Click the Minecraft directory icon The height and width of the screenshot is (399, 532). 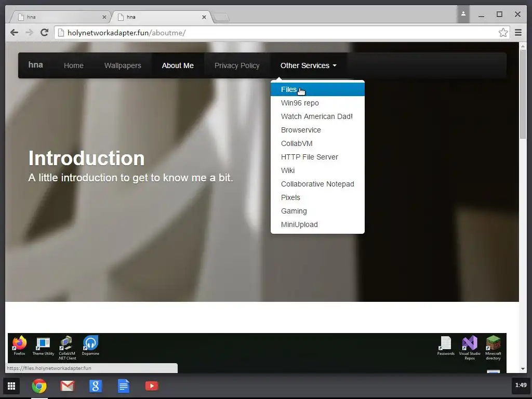pyautogui.click(x=493, y=348)
